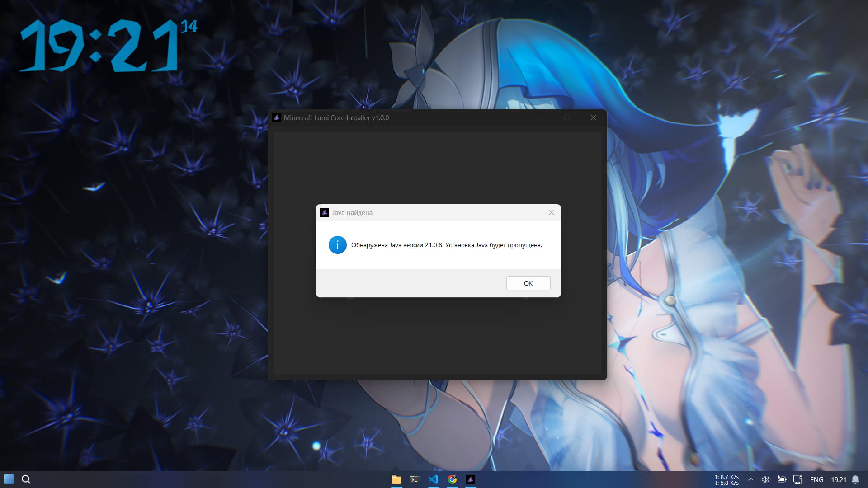Image resolution: width=868 pixels, height=488 pixels.
Task: Click the 19:21 clock in the taskbar
Action: tap(839, 479)
